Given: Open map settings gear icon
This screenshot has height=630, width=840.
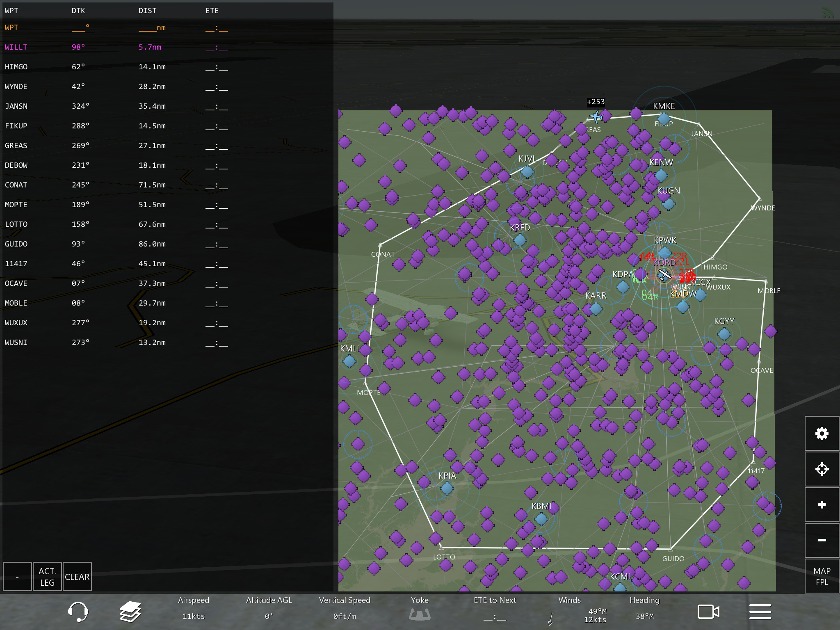Looking at the screenshot, I should (822, 434).
